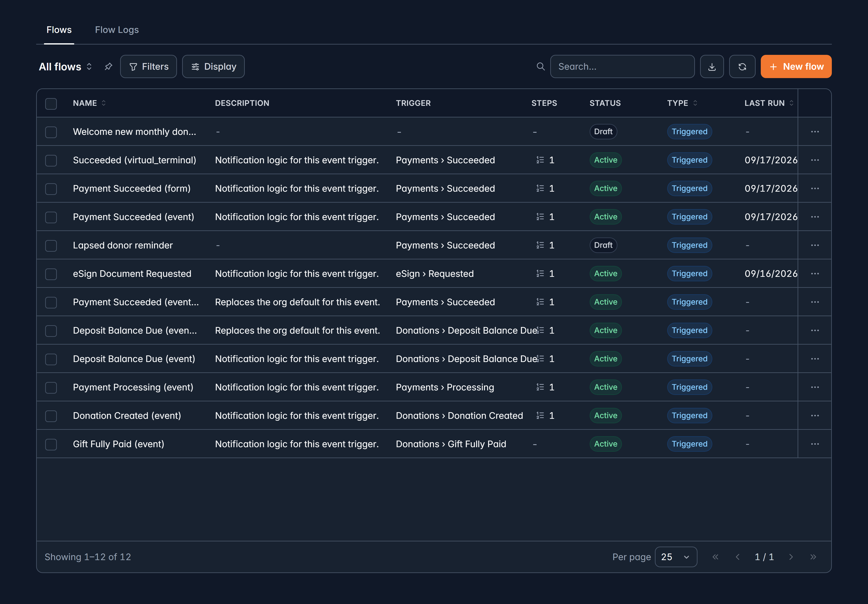This screenshot has height=604, width=868.
Task: Open row menu for Succeeded (virtual_terminal)
Action: pos(815,160)
